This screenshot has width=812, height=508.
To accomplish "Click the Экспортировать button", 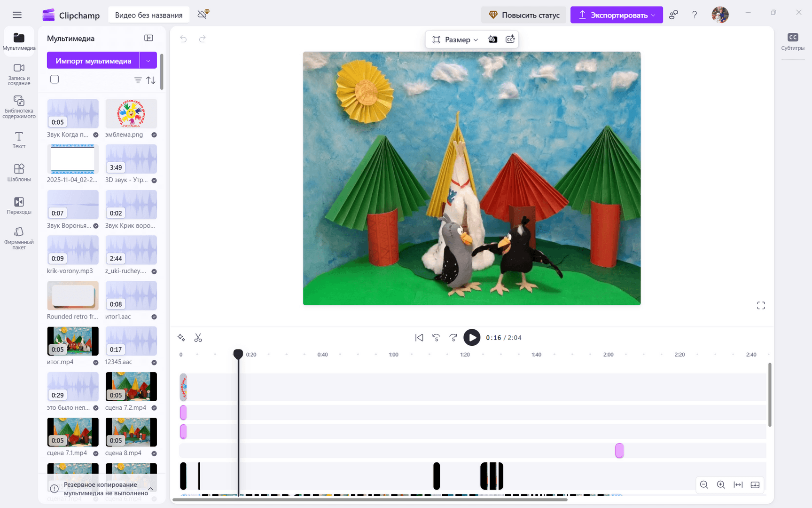I will coord(616,15).
